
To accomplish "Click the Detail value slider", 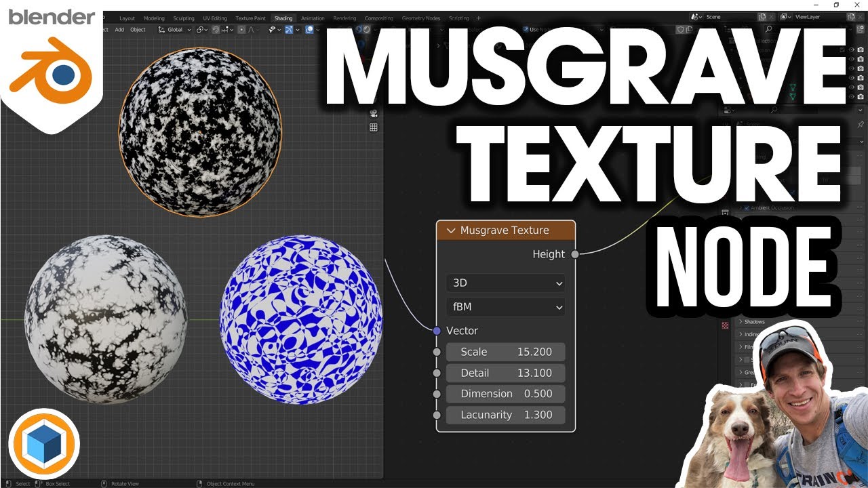I will coord(505,373).
